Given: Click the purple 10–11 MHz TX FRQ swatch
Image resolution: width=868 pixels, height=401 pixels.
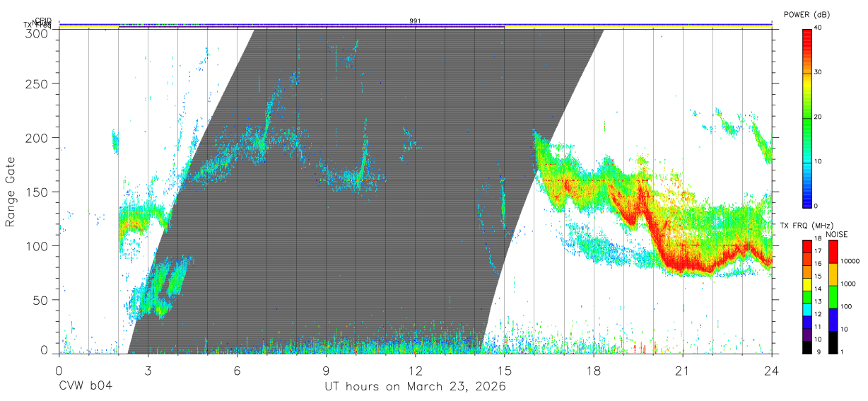Looking at the screenshot, I should coord(807,335).
